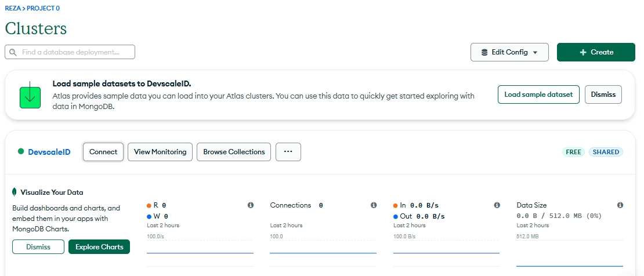
Task: Click the green Create button
Action: click(596, 52)
